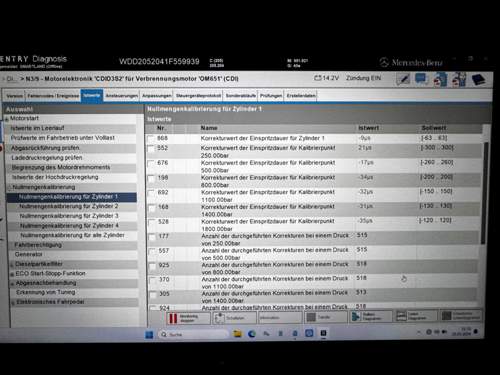This screenshot has height=375, width=500.
Task: Click the pen notes icon in header
Action: 403,80
